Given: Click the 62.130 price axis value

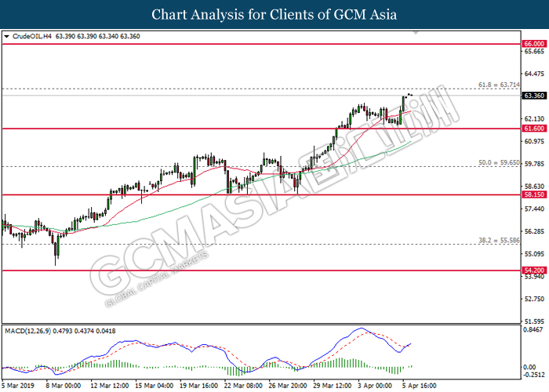Looking at the screenshot, I should point(534,119).
